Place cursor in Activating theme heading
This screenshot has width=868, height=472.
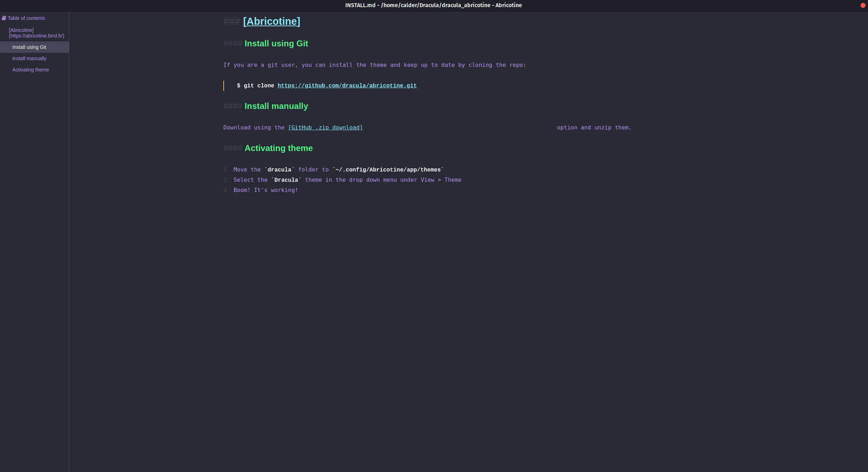[x=278, y=148]
